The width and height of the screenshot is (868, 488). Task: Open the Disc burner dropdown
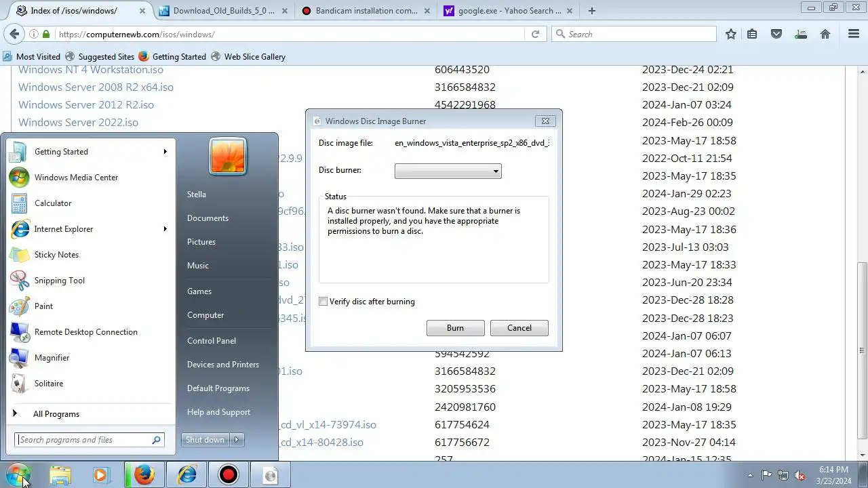[x=448, y=171]
